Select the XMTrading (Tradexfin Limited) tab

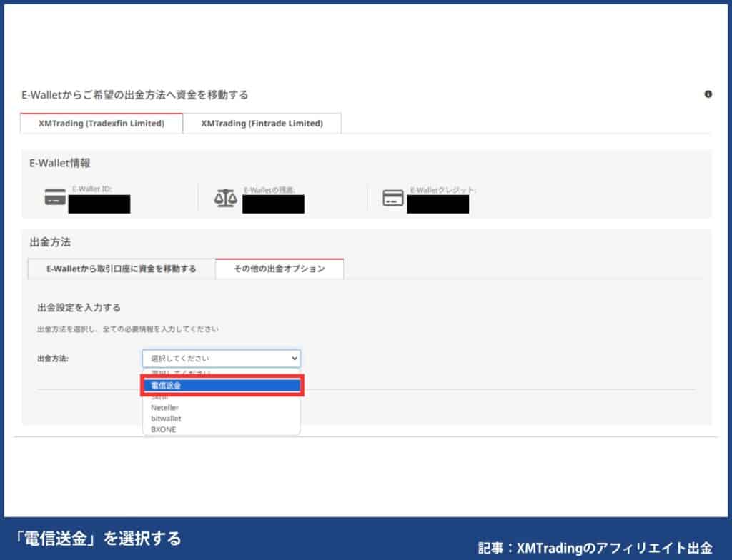tap(101, 123)
